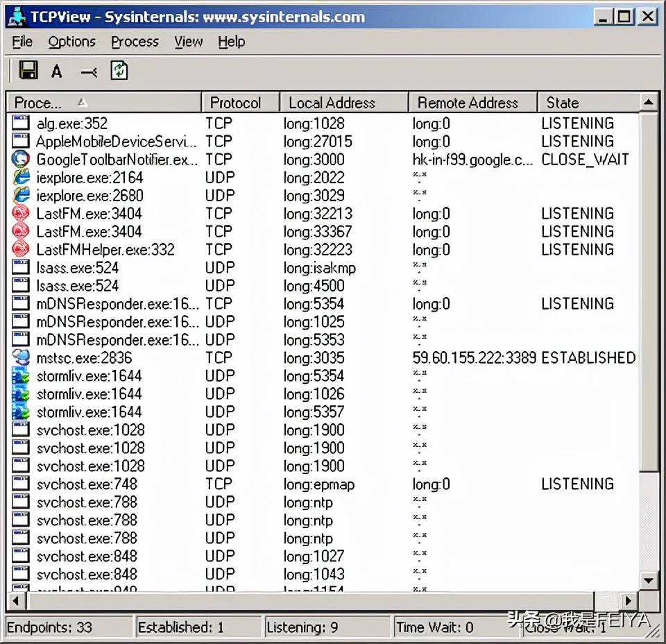Open the Process menu
Screen dimensions: 666x644
135,42
